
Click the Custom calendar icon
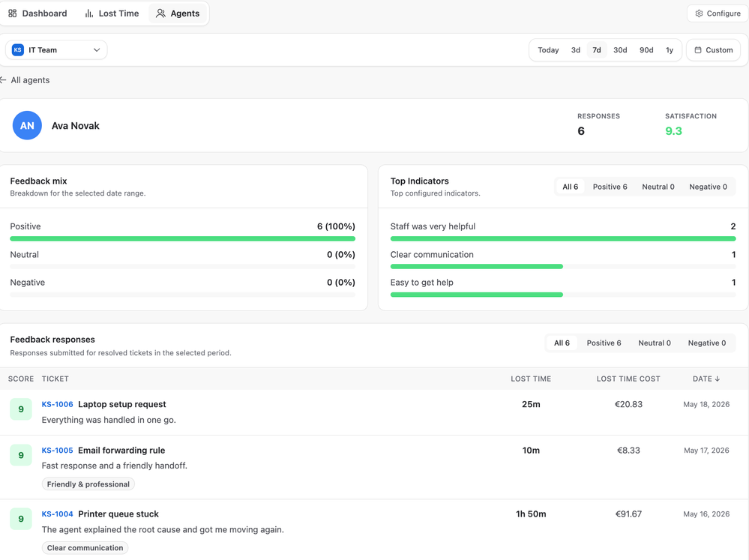(698, 49)
